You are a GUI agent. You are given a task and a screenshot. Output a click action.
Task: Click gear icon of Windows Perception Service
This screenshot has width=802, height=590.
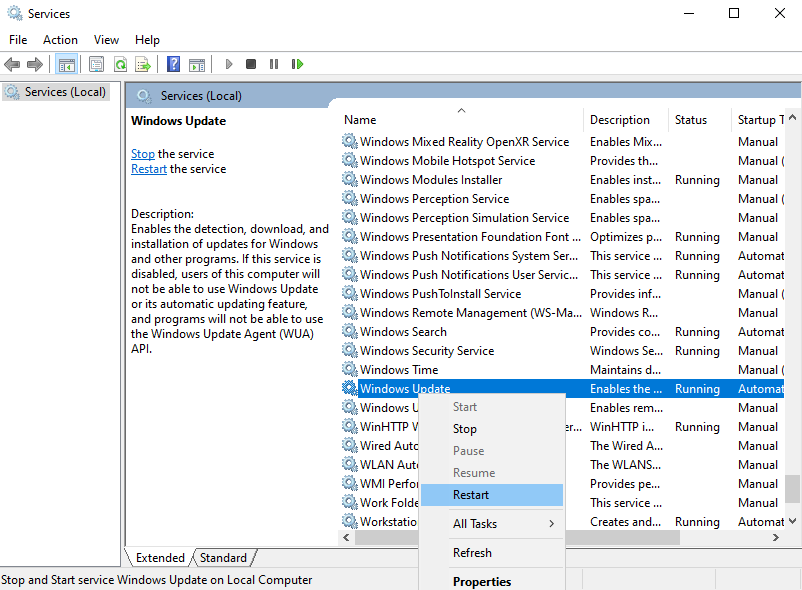pos(350,198)
